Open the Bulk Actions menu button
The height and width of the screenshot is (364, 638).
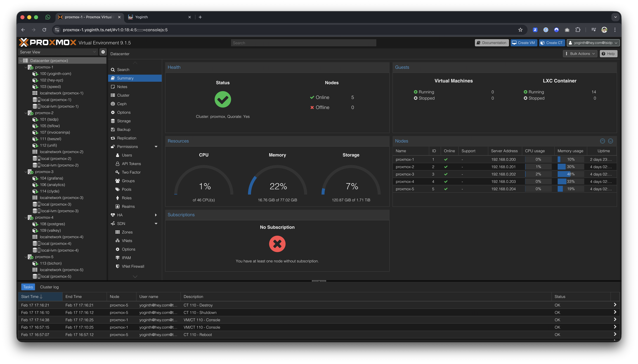tap(580, 54)
